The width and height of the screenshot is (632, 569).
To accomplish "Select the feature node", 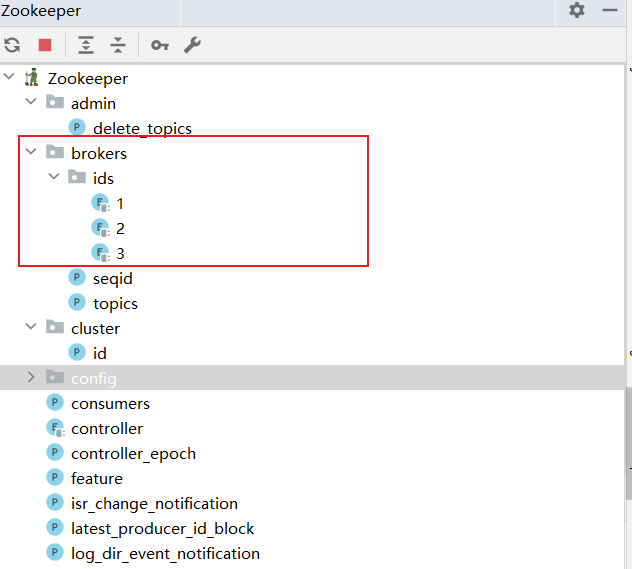I will [x=97, y=479].
